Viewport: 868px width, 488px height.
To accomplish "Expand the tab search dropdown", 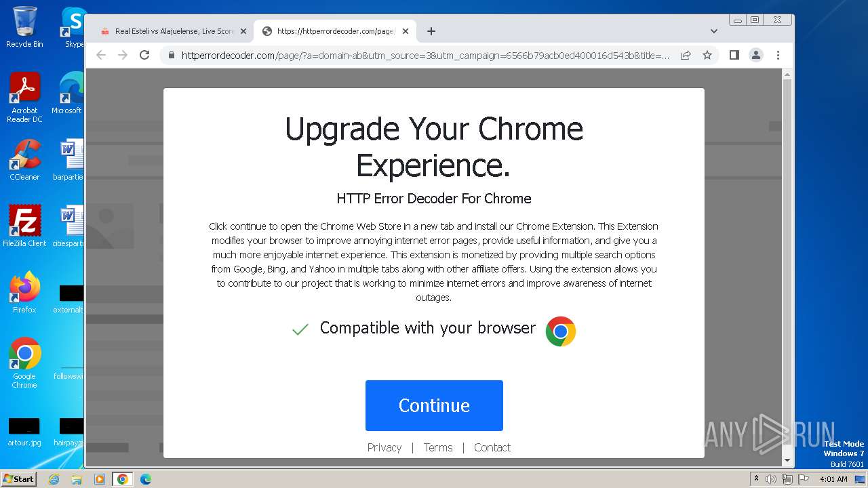I will point(713,31).
